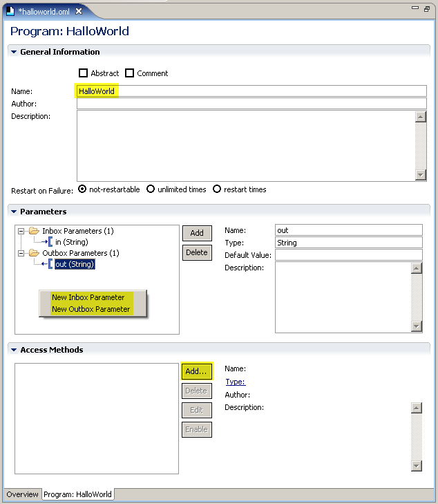Collapse the Inbox Parameters tree node
Screen dimensions: 438x504
tap(21, 231)
